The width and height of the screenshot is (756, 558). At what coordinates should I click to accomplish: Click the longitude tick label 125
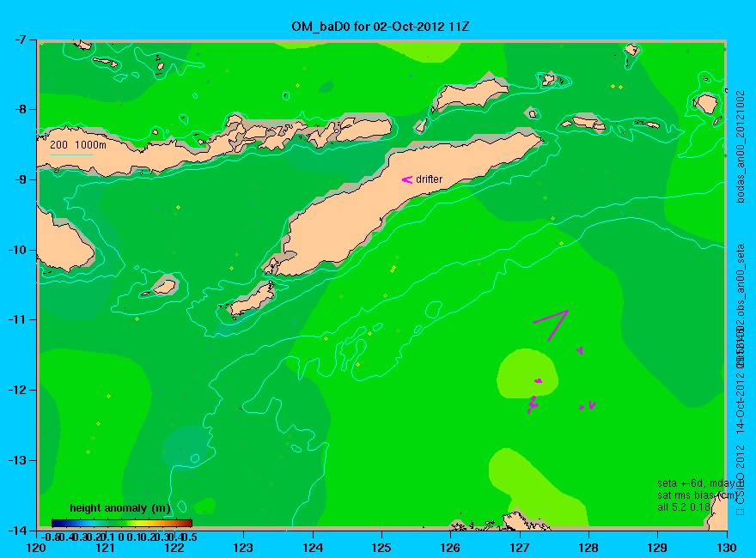(381, 548)
